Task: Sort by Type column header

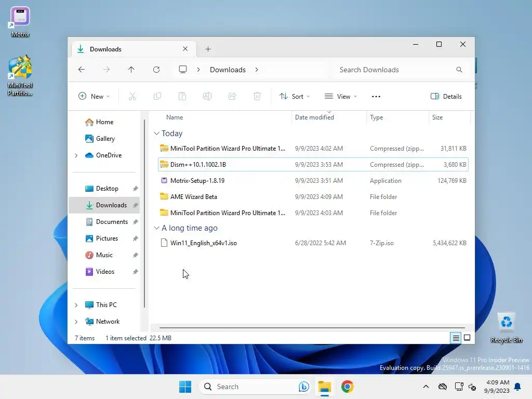Action: pos(397,117)
